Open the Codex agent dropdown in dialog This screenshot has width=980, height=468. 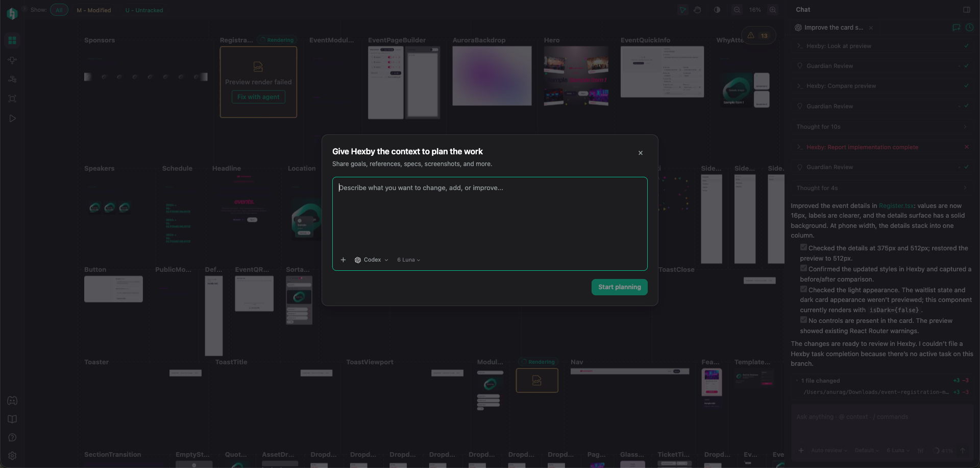[372, 260]
